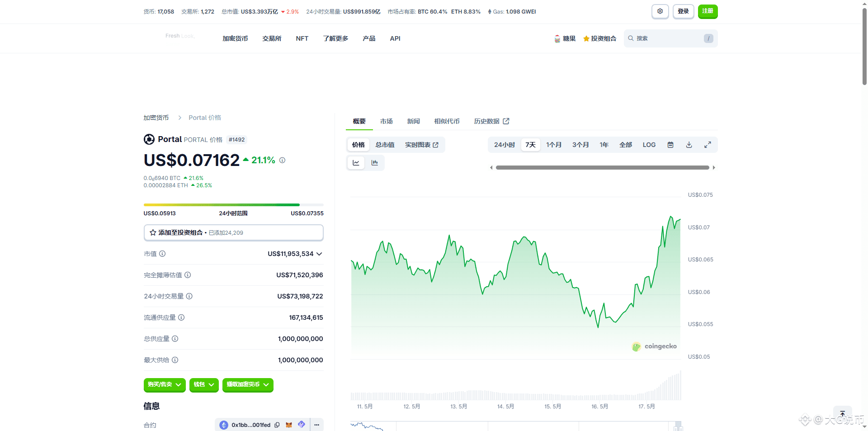Open price change info icon beside 21.1%

click(x=282, y=160)
